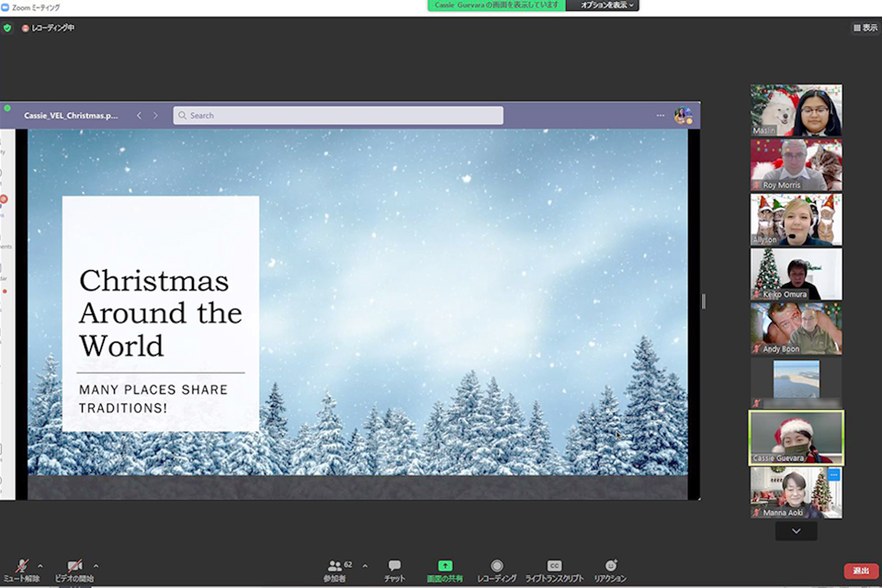
Task: Click the Christmas Around the World slide title
Action: pyautogui.click(x=160, y=313)
